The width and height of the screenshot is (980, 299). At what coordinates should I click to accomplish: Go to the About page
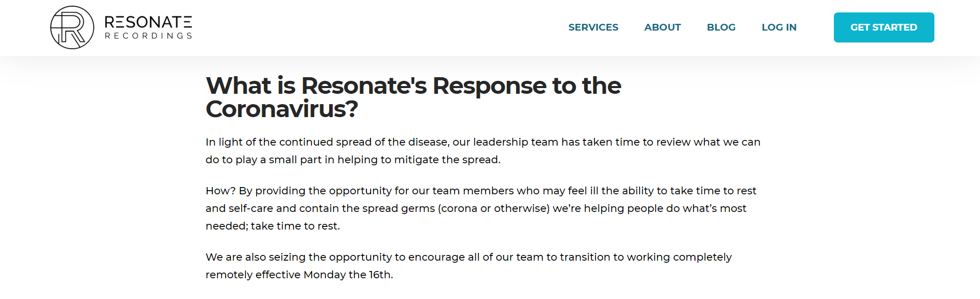pos(662,27)
